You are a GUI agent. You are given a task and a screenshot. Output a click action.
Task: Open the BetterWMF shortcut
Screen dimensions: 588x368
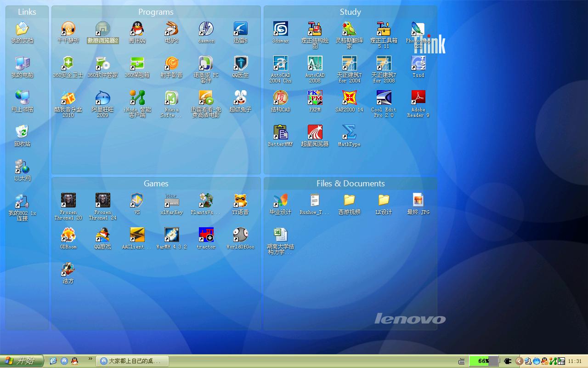point(280,136)
